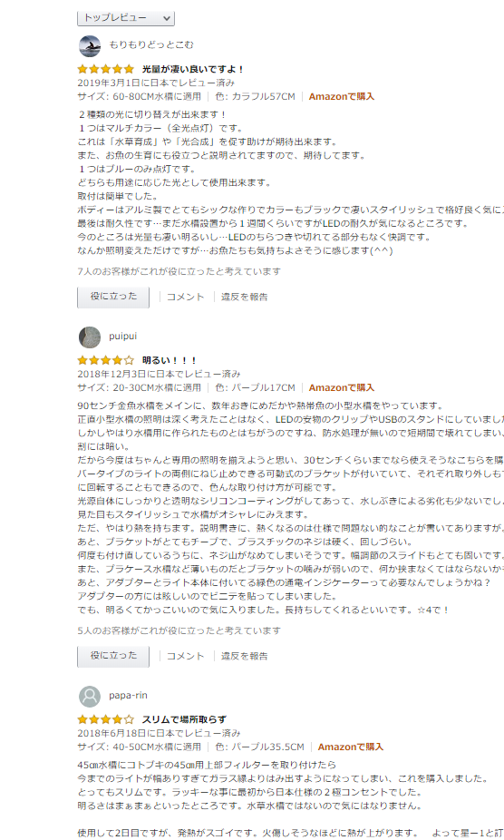Click もりもりどっとこむ profile avatar
Screen dimensions: 504x840
click(x=90, y=45)
